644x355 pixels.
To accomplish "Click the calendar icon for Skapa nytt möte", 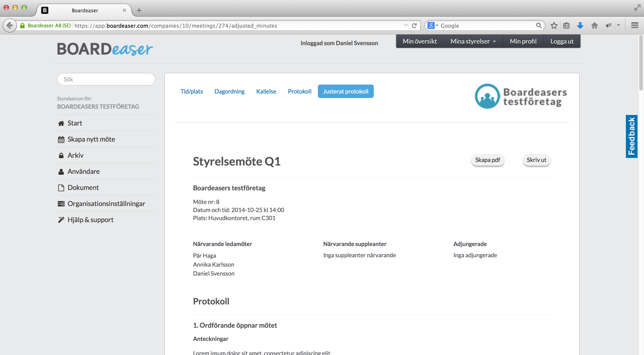I will point(61,139).
